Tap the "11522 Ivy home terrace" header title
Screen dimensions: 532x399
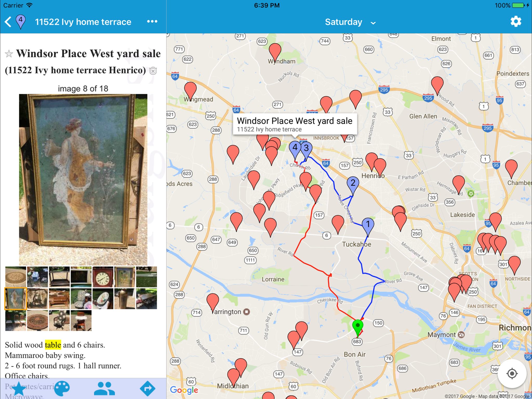[83, 22]
